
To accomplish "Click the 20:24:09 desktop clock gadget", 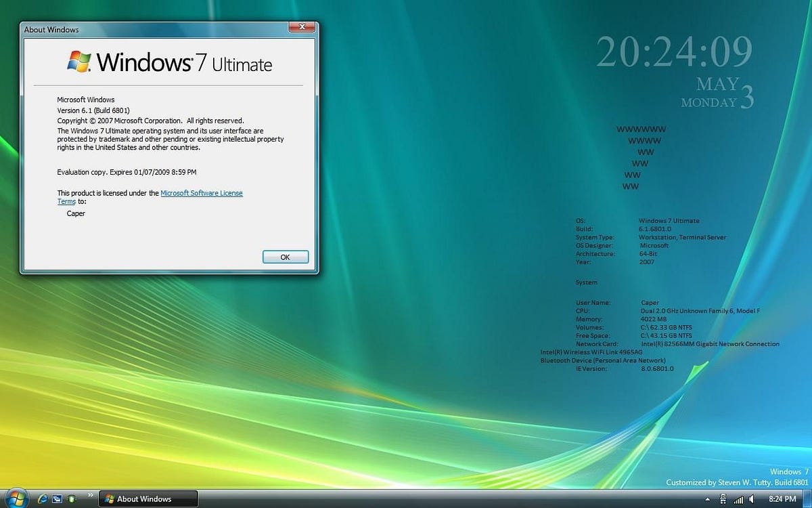I will [x=675, y=51].
